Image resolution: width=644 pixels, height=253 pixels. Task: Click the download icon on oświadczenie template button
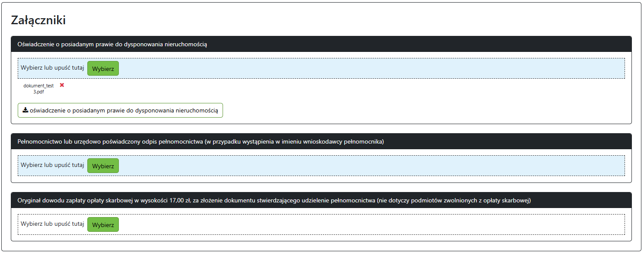tap(25, 110)
